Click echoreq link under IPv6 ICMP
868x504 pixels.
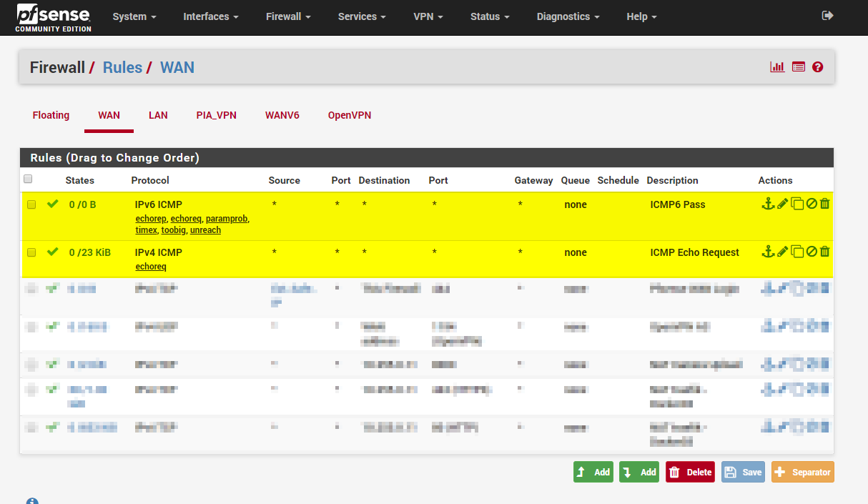pyautogui.click(x=186, y=219)
